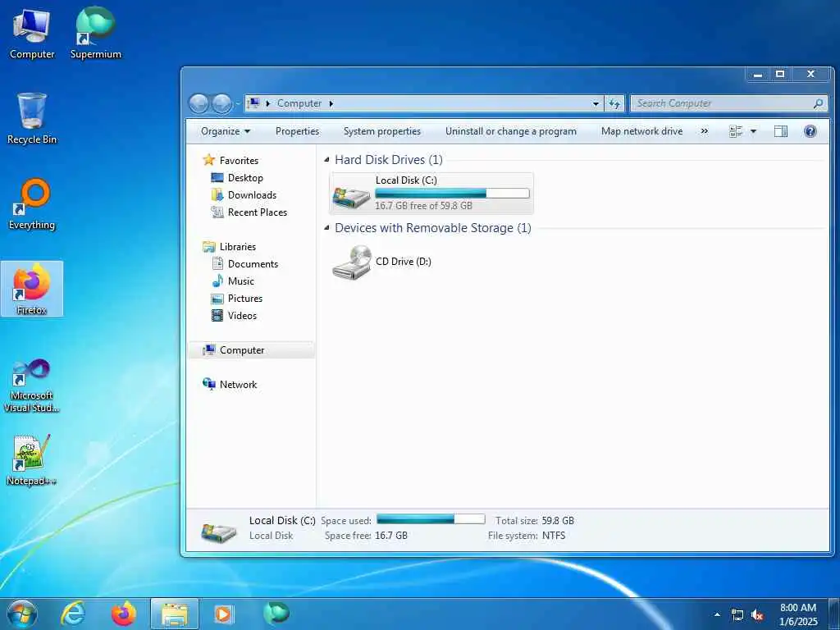The image size is (840, 630).
Task: Click the Total size 59.8 GB value
Action: pos(558,520)
